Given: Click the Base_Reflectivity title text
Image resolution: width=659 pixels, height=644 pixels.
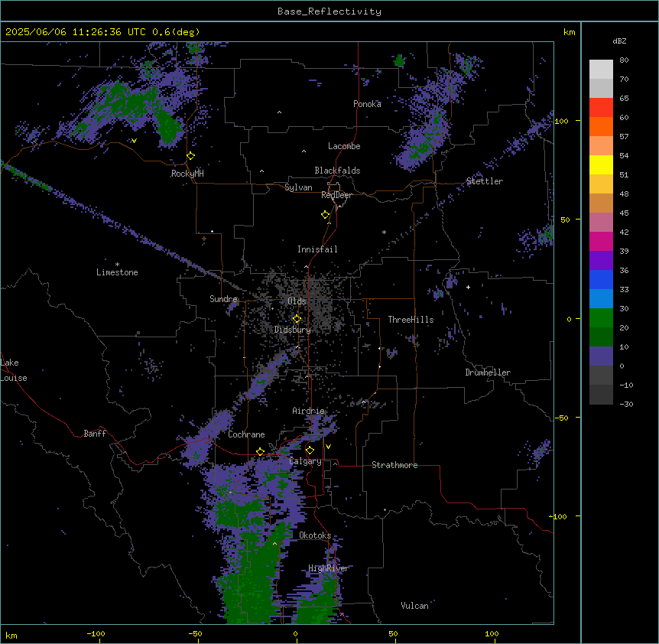Looking at the screenshot, I should [329, 11].
